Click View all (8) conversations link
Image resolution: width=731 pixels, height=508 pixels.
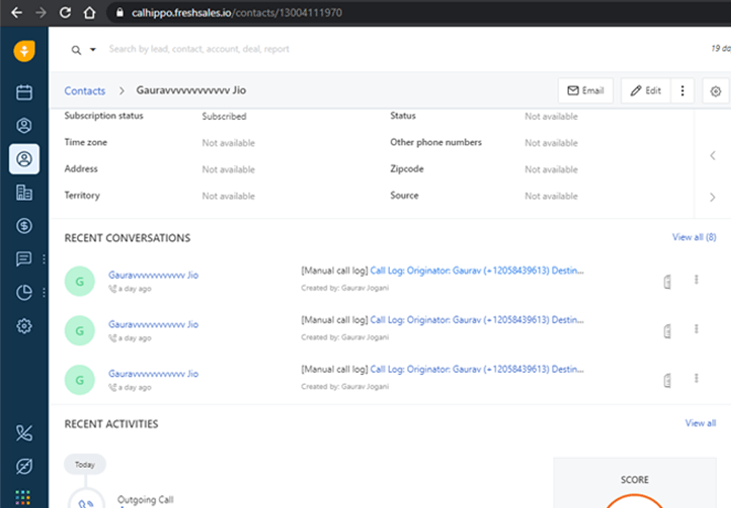(694, 238)
